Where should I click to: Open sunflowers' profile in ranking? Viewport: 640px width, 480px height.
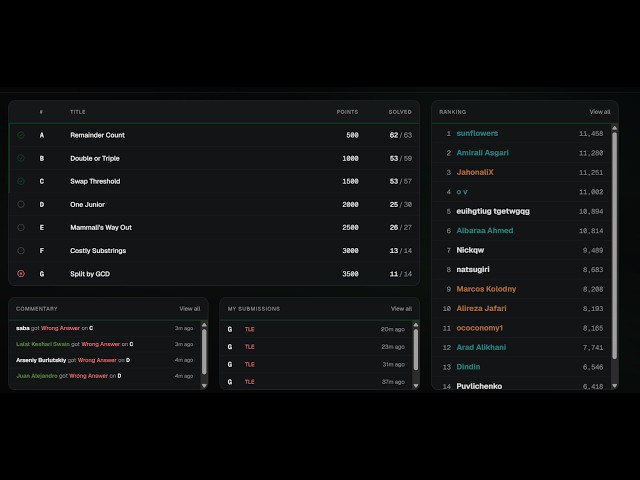pos(477,133)
